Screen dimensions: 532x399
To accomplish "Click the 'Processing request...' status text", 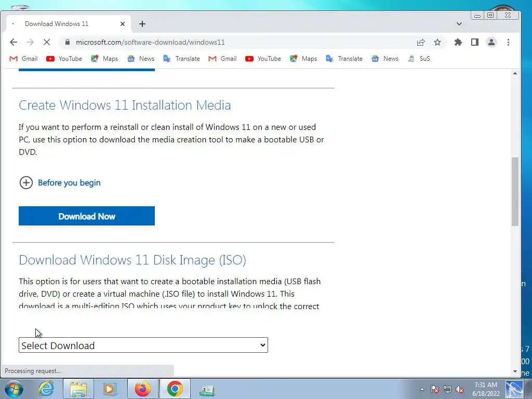I will [x=33, y=371].
